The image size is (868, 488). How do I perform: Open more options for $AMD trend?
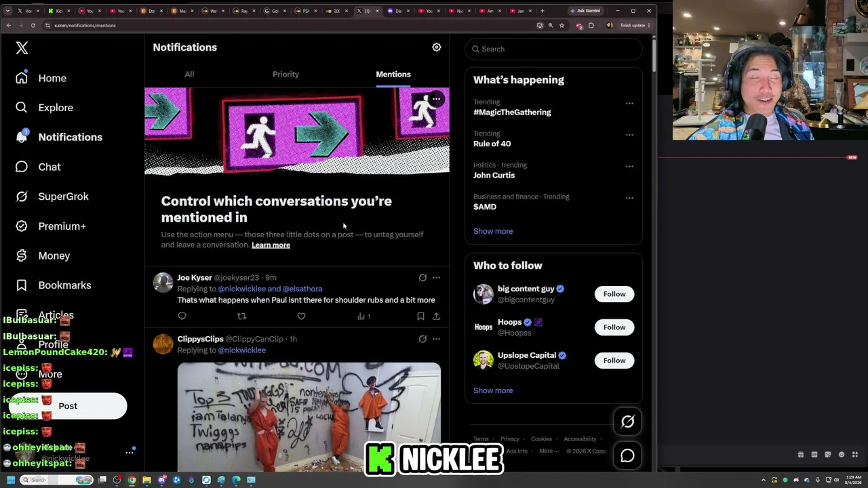pyautogui.click(x=629, y=198)
